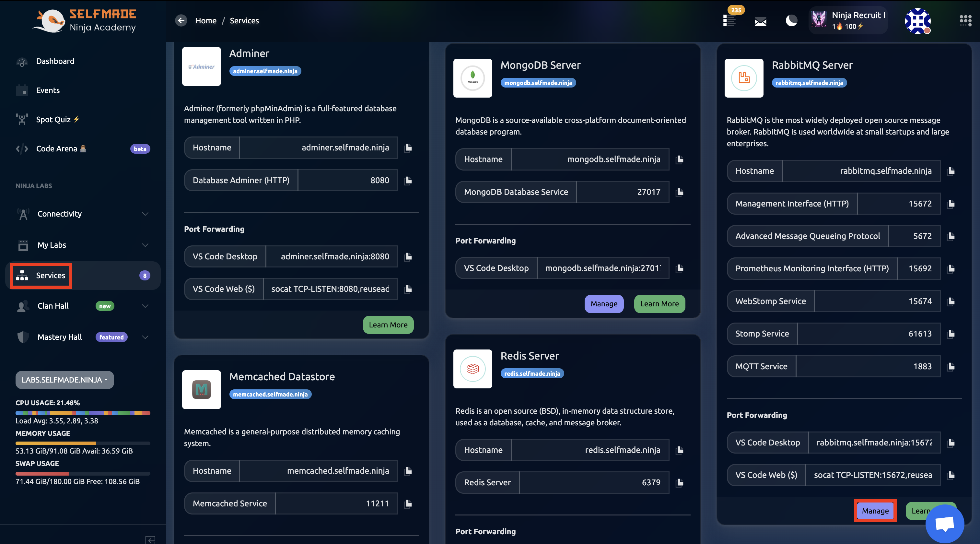Click the Selfmade Ninja Academy logo

pos(85,20)
